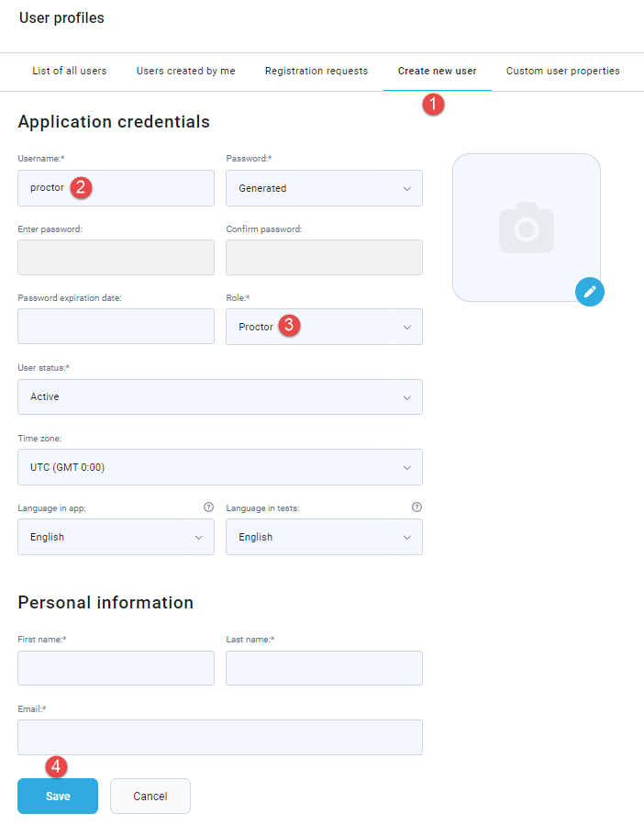
Task: Go to the Registration requests tab
Action: [316, 71]
